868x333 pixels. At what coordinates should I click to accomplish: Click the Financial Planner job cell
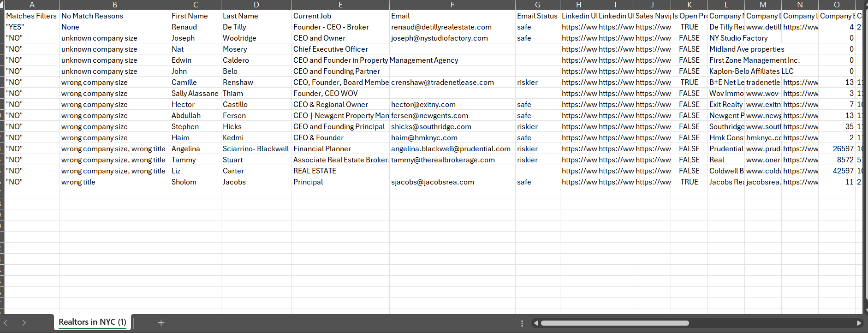(x=322, y=149)
